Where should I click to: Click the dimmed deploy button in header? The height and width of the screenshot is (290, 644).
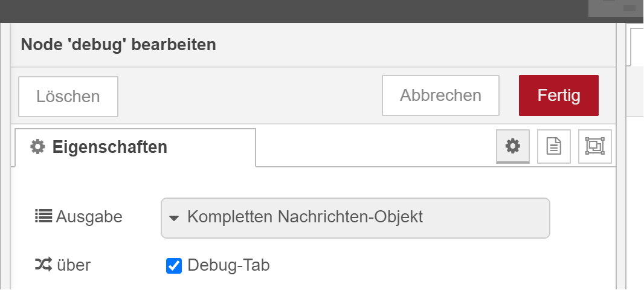click(616, 8)
